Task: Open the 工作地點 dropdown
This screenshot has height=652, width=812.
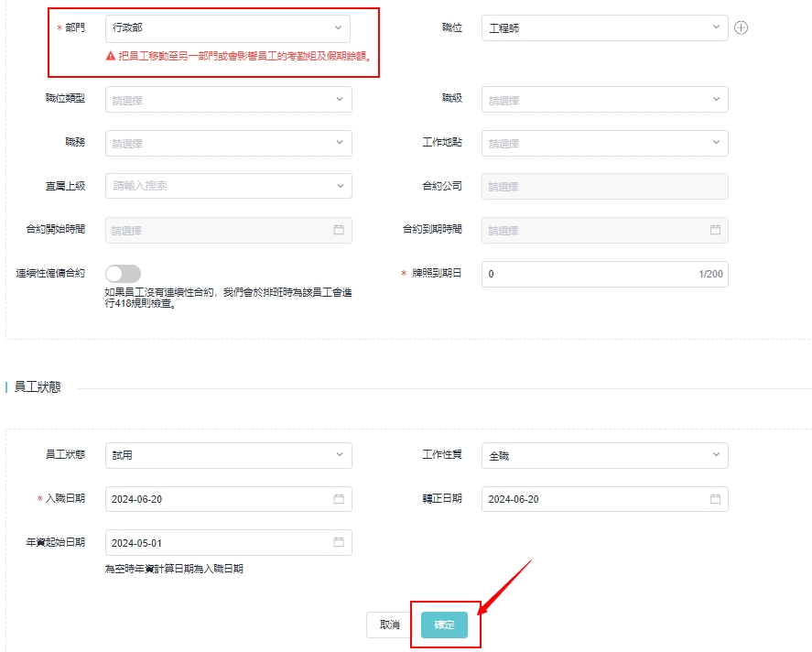Action: pos(604,143)
